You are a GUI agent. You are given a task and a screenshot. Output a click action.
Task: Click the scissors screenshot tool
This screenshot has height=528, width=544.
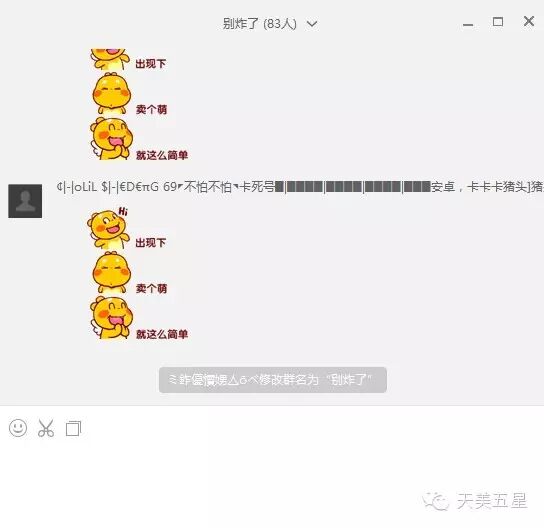point(46,428)
